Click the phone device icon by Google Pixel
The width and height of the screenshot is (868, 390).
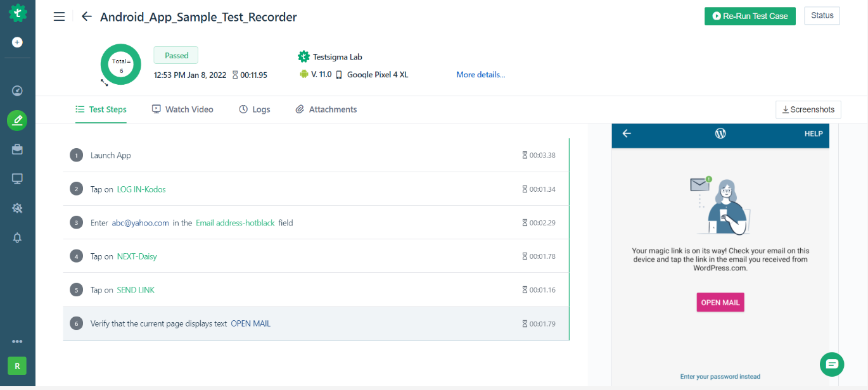click(339, 75)
